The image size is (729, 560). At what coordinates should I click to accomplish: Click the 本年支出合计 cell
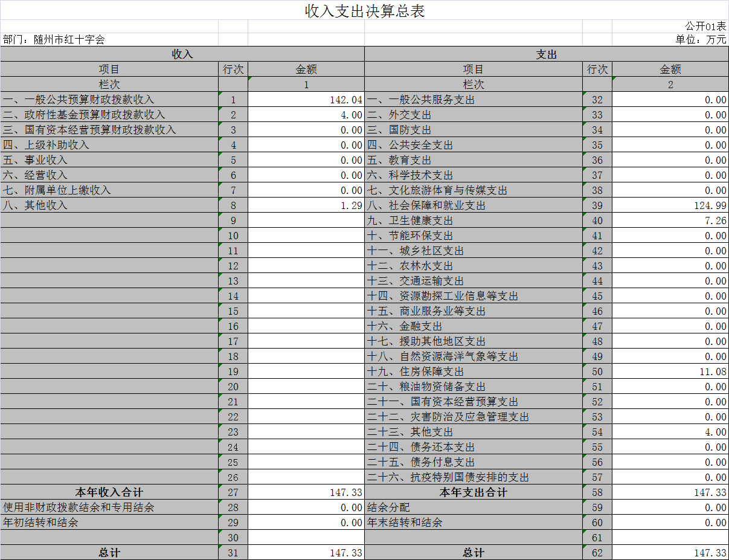[x=474, y=492]
